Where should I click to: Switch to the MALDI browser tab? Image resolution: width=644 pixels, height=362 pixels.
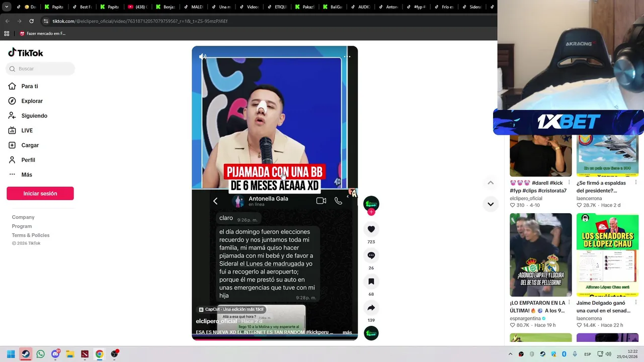[193, 7]
